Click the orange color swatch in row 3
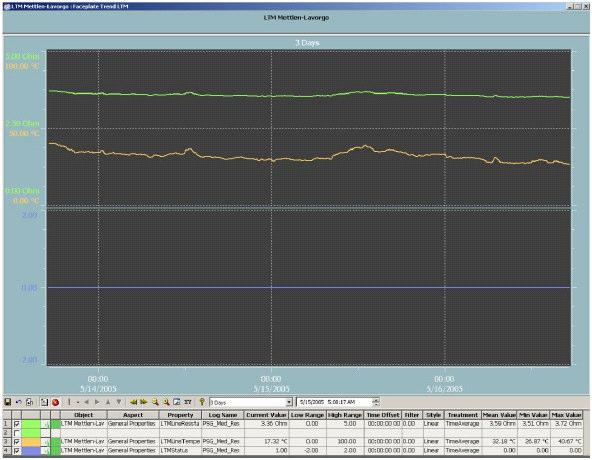 [x=31, y=441]
